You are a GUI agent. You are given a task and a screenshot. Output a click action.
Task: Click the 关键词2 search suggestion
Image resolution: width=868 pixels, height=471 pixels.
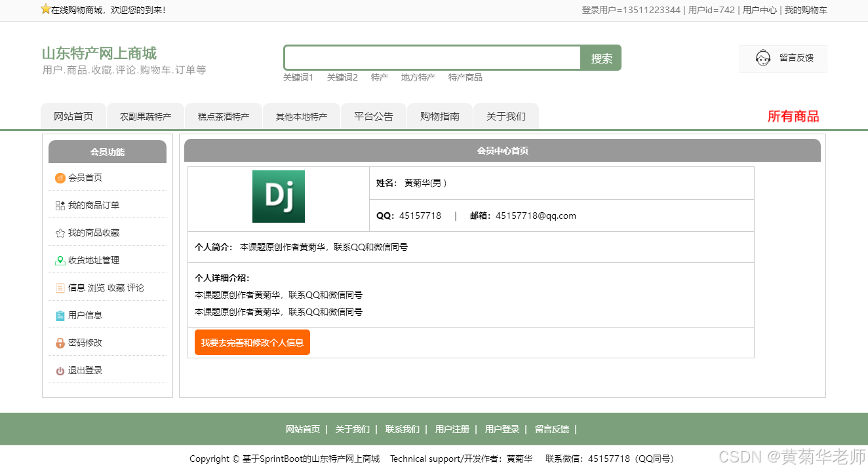[x=342, y=77]
